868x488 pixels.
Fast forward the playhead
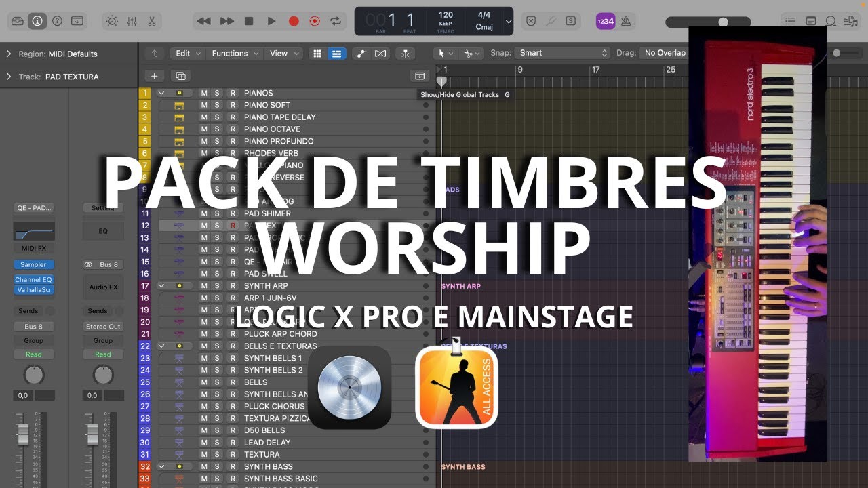(x=227, y=21)
